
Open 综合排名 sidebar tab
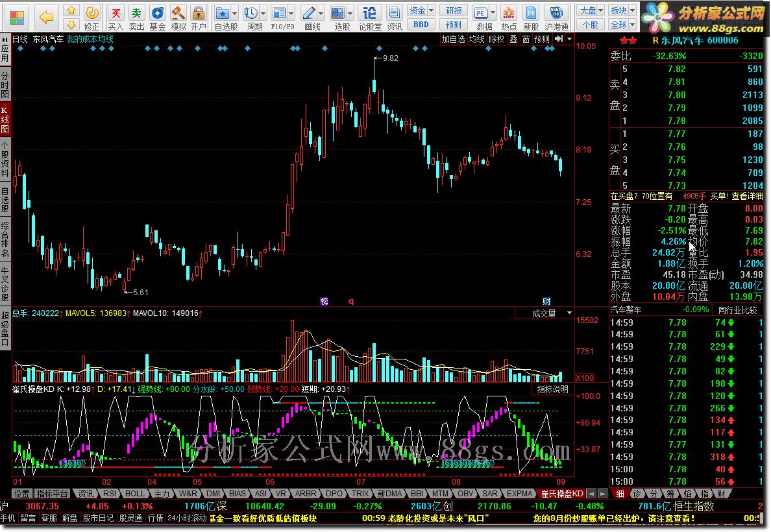pyautogui.click(x=5, y=239)
